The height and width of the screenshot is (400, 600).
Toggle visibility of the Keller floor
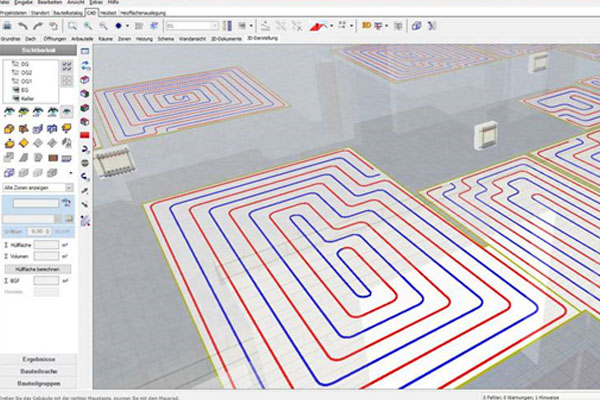click(x=16, y=99)
